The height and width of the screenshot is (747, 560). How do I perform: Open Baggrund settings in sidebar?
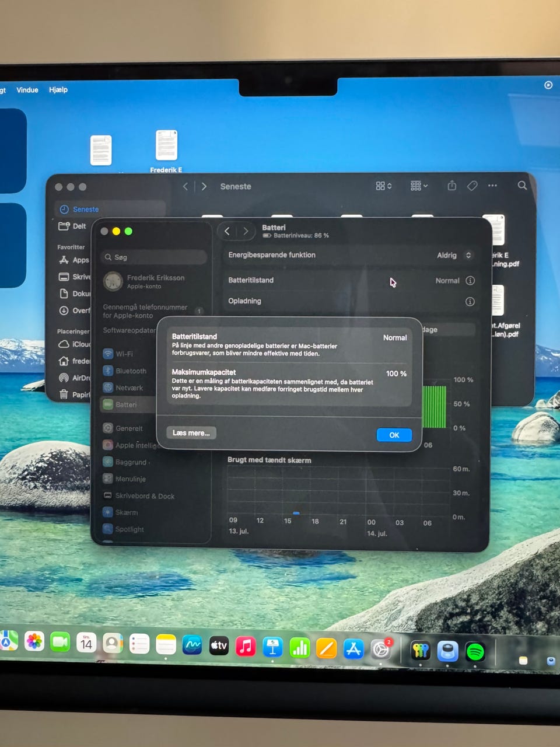pyautogui.click(x=125, y=462)
